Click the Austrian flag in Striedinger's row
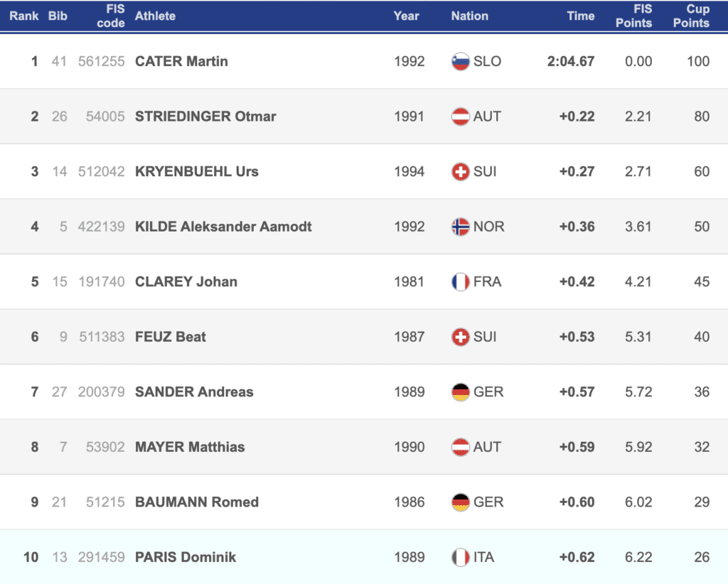The width and height of the screenshot is (728, 584). tap(461, 117)
